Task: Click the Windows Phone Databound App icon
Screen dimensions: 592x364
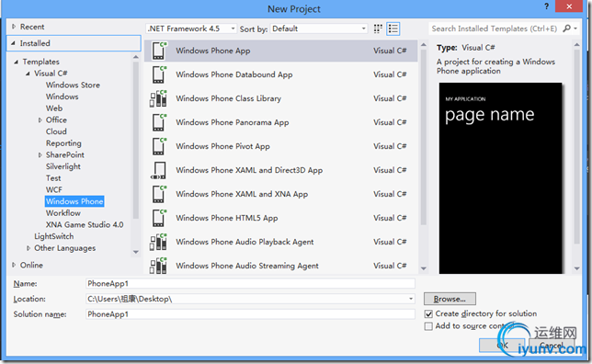Action: point(159,74)
